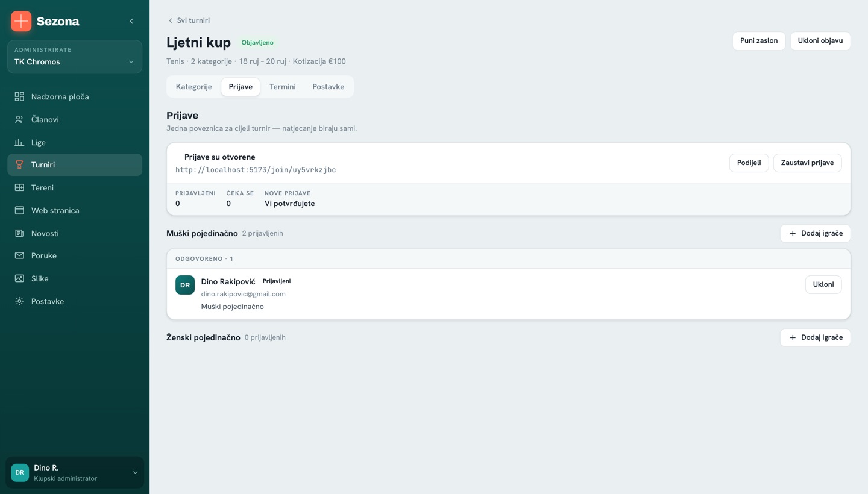Image resolution: width=868 pixels, height=494 pixels.
Task: Click the Slike picture icon
Action: pos(19,278)
